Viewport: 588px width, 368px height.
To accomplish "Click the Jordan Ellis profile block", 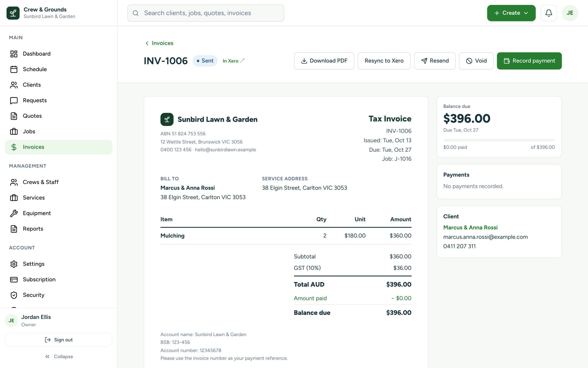I will pyautogui.click(x=58, y=320).
